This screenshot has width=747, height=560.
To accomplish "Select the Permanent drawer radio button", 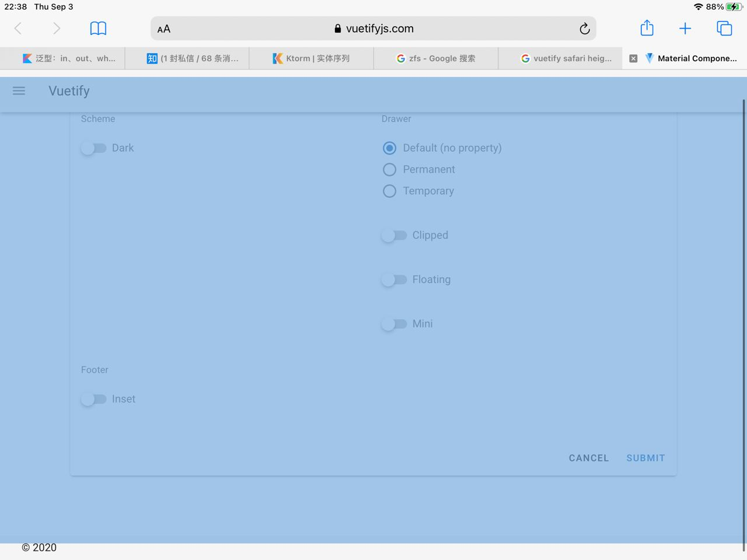I will click(x=389, y=169).
